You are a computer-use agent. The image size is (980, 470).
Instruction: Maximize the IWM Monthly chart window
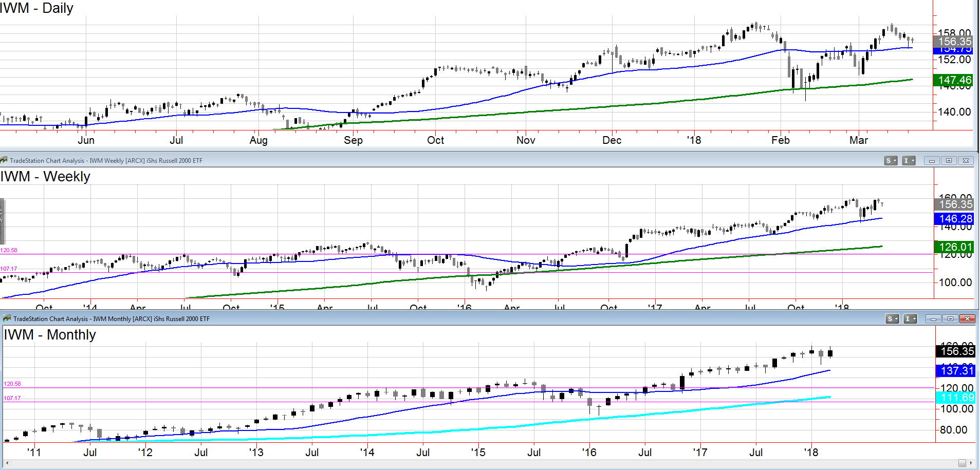[x=950, y=319]
